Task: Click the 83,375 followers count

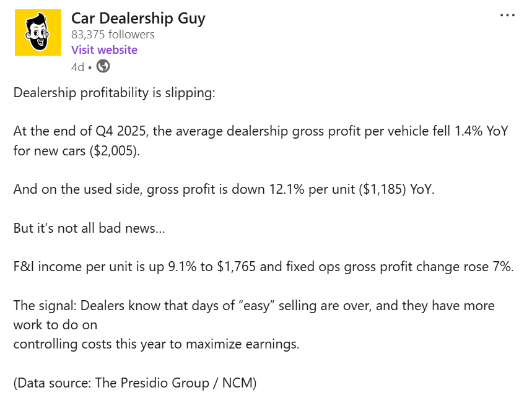Action: (x=113, y=35)
